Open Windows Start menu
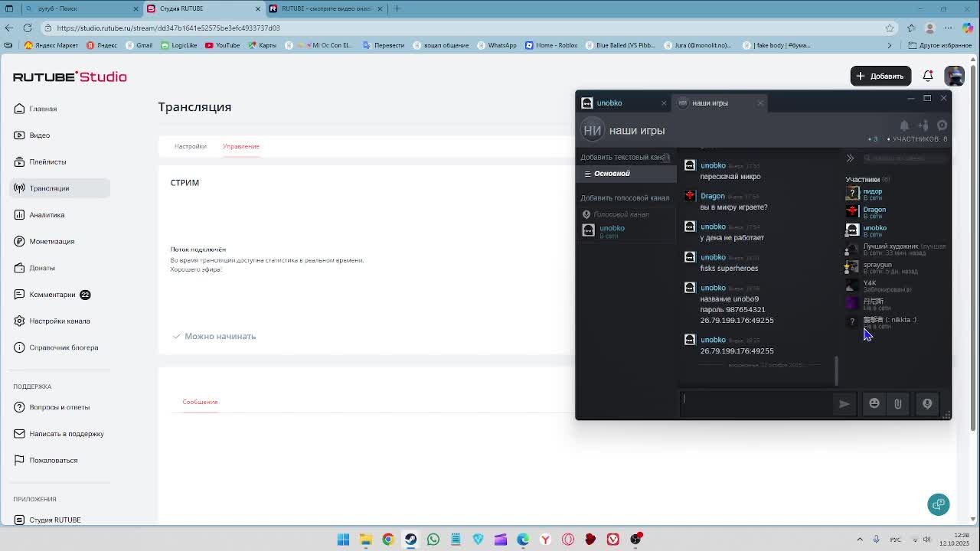The image size is (980, 551). [x=343, y=540]
